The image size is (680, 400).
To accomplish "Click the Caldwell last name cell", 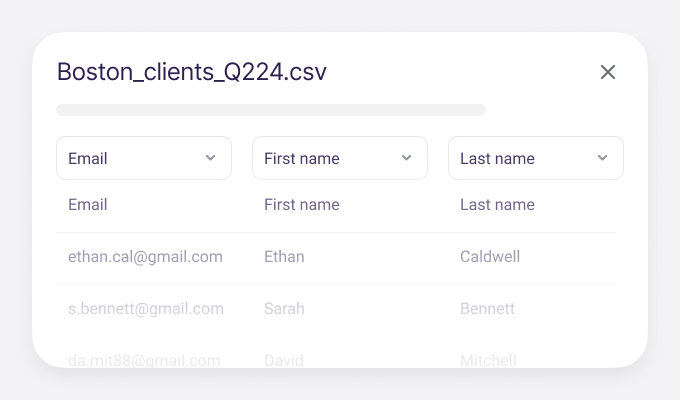I will pos(490,257).
